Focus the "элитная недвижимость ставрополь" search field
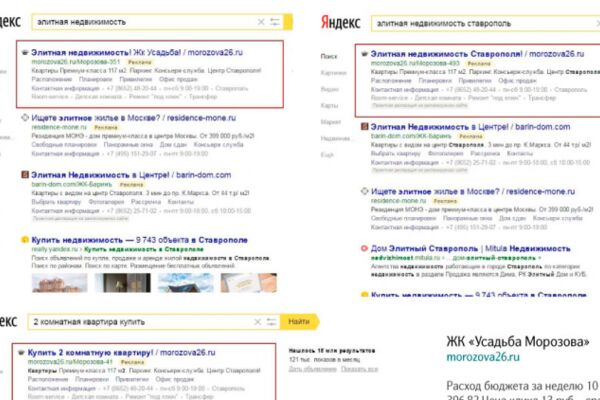 click(485, 23)
